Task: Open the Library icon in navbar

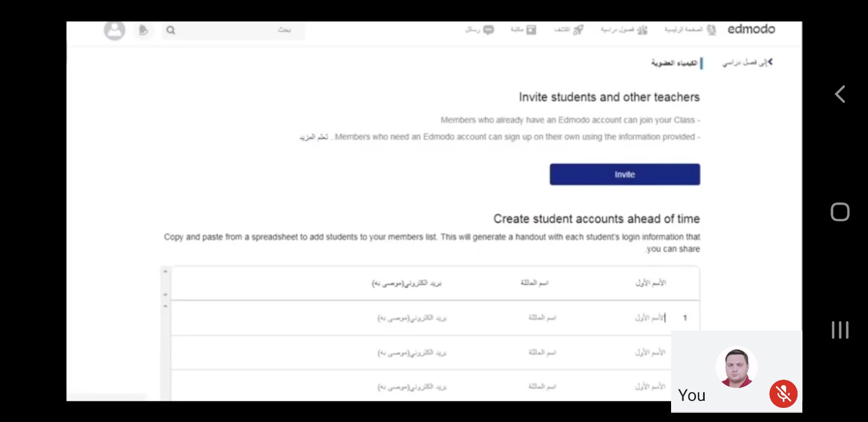Action: pyautogui.click(x=531, y=30)
